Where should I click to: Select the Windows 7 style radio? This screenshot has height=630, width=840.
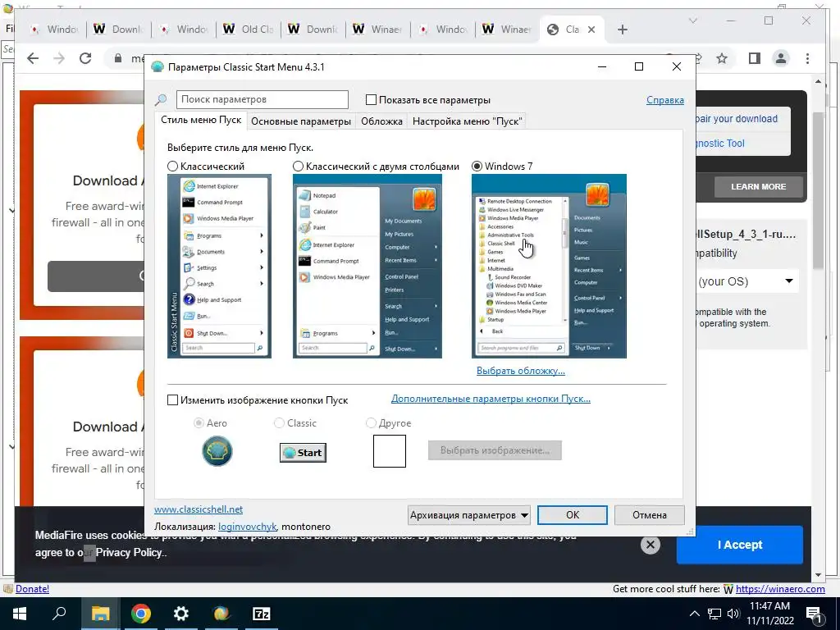477,166
